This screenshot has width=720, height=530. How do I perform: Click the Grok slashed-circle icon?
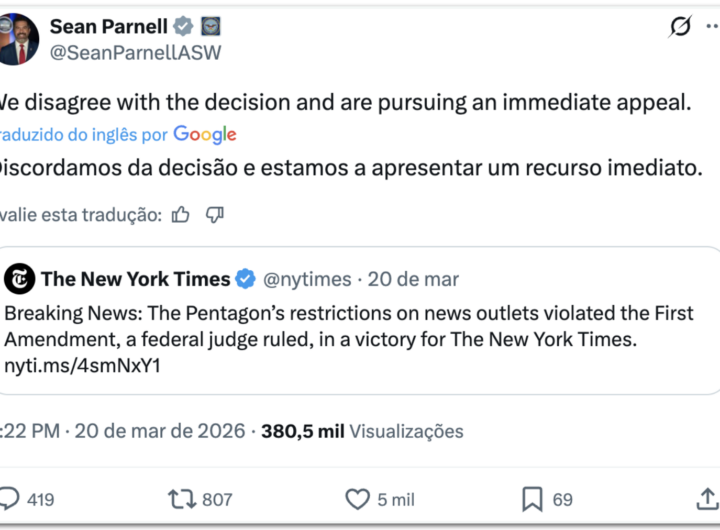point(680,27)
